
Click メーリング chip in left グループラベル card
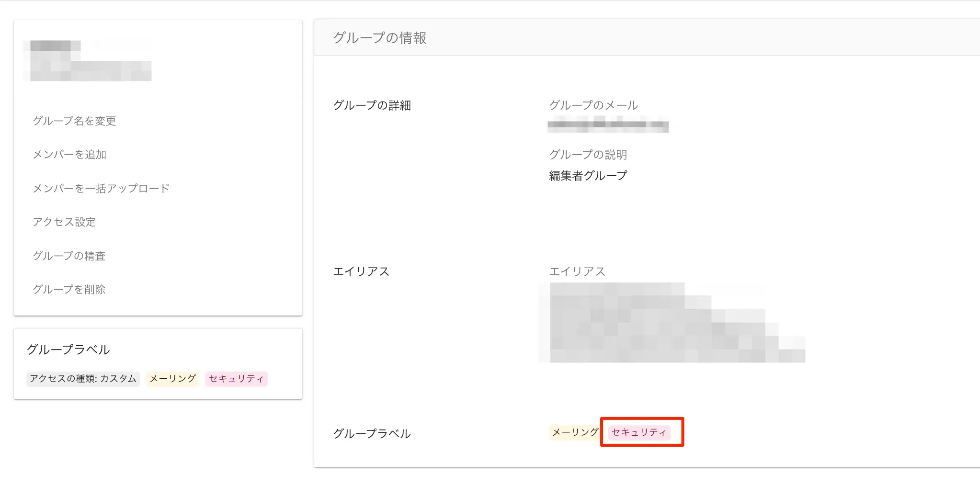click(x=172, y=379)
